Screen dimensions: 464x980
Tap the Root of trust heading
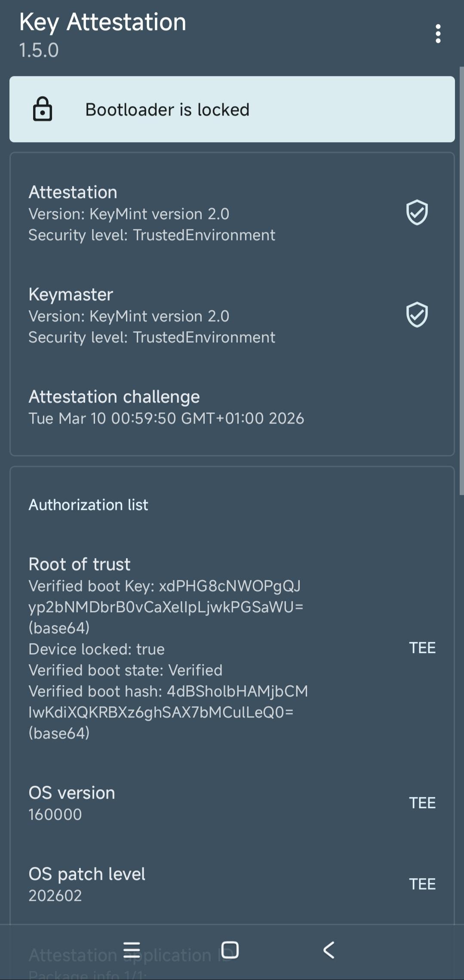80,564
